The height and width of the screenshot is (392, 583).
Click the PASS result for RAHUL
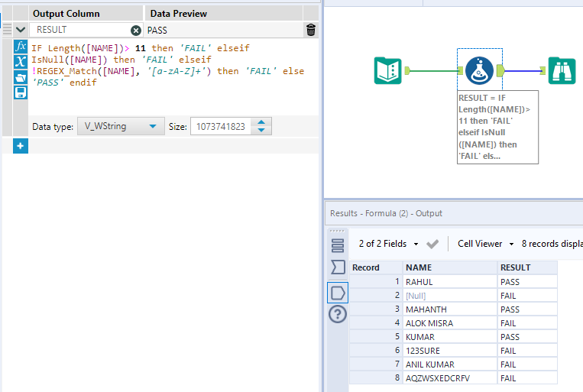(x=527, y=282)
